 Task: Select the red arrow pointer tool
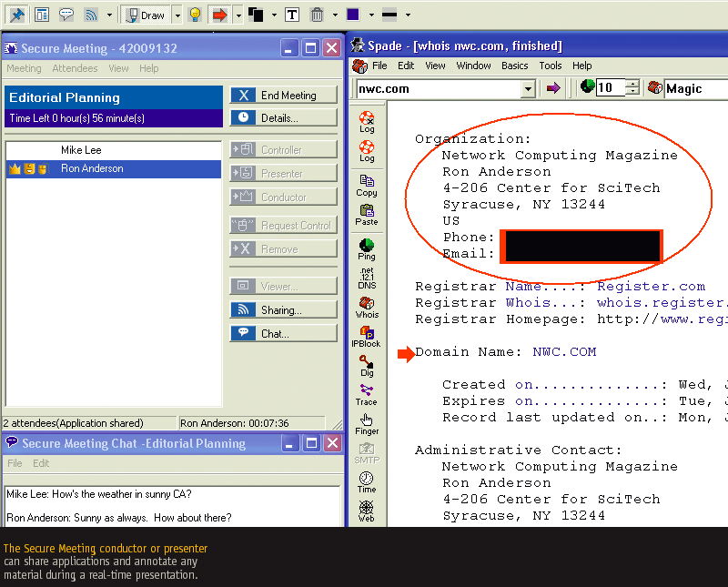coord(219,15)
